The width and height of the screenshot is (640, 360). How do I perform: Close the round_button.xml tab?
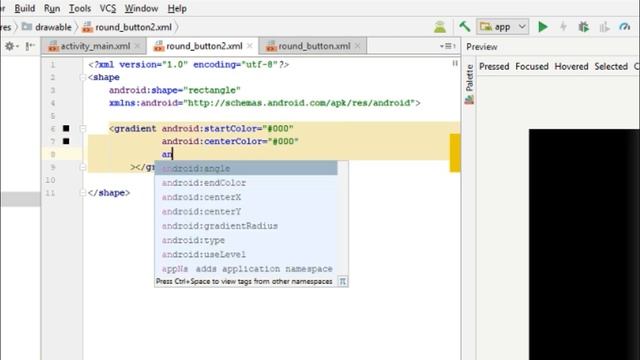point(358,46)
